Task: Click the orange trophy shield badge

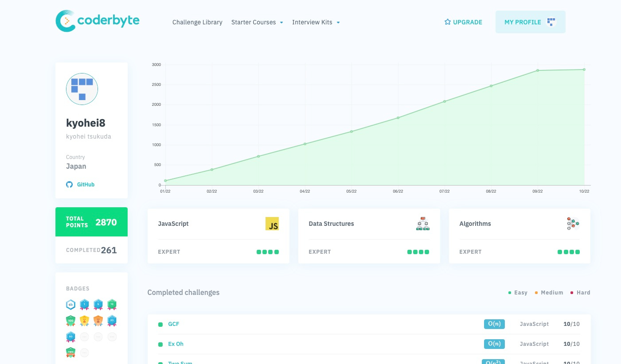Action: (98, 321)
